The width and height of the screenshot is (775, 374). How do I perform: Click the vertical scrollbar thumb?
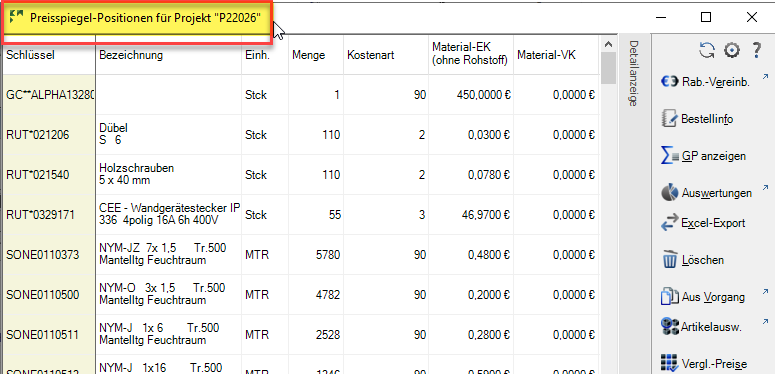(608, 68)
